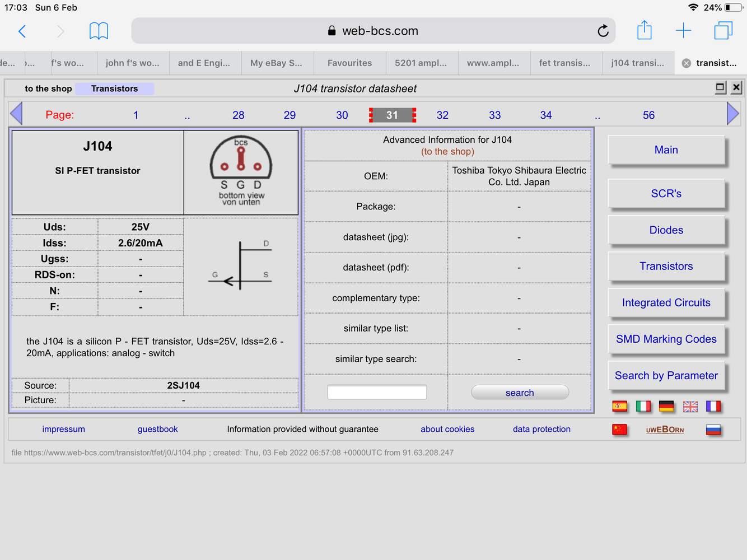This screenshot has height=560, width=747.
Task: Open the about cookies link
Action: click(x=447, y=429)
